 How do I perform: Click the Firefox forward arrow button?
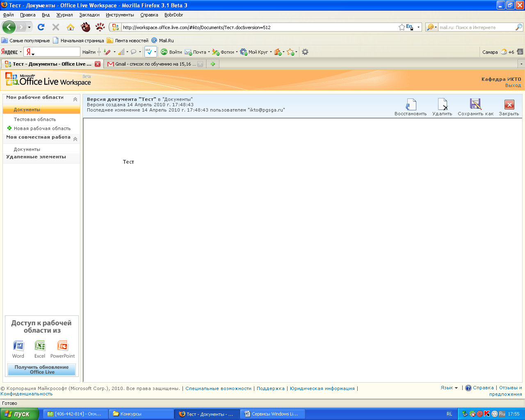pyautogui.click(x=21, y=27)
